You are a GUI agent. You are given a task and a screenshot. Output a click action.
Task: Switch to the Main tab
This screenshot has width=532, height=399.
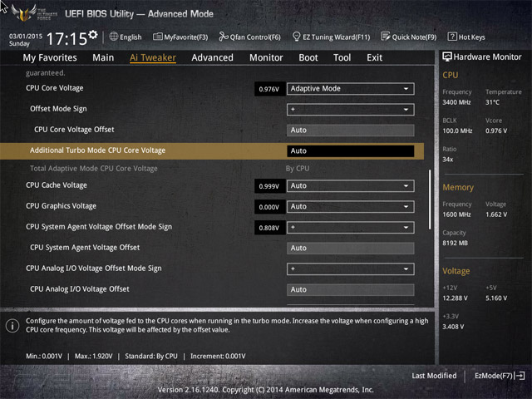tap(103, 57)
